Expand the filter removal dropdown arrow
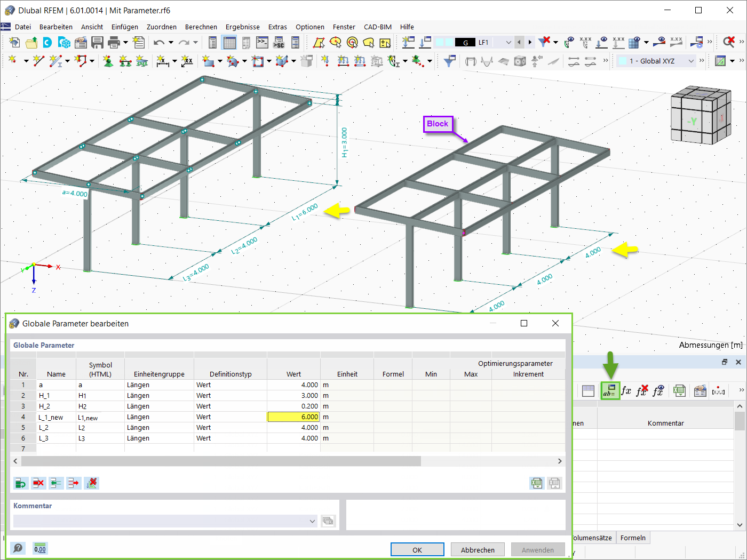Screen dimensions: 747x560 click(x=555, y=43)
